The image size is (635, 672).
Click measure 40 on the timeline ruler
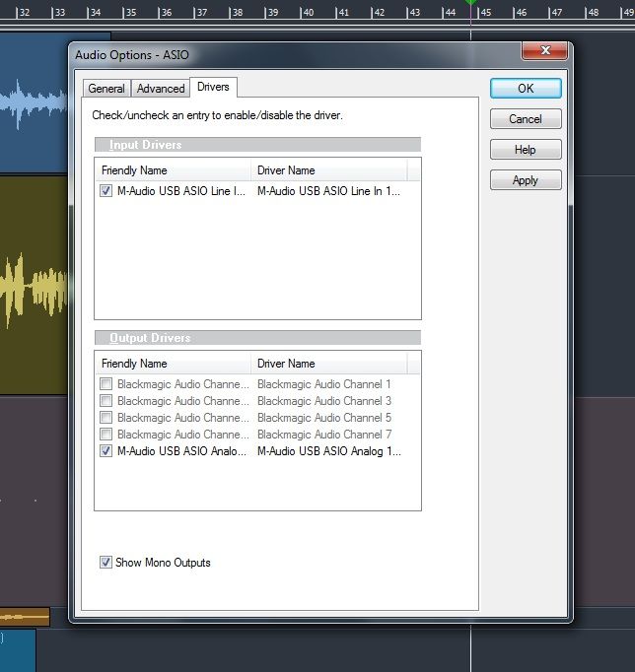(x=308, y=13)
